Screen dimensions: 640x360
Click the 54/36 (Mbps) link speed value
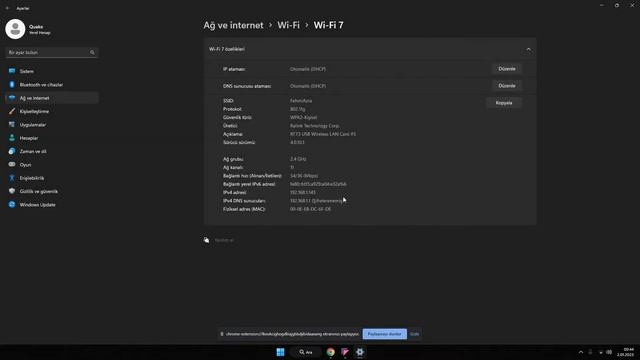point(304,176)
